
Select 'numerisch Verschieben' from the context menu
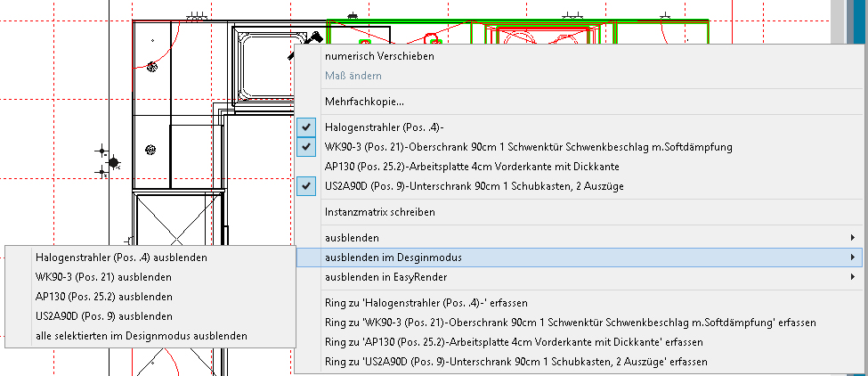[379, 56]
